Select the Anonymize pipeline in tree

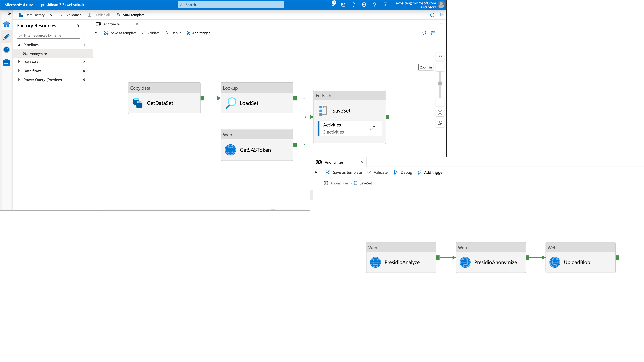53,54
